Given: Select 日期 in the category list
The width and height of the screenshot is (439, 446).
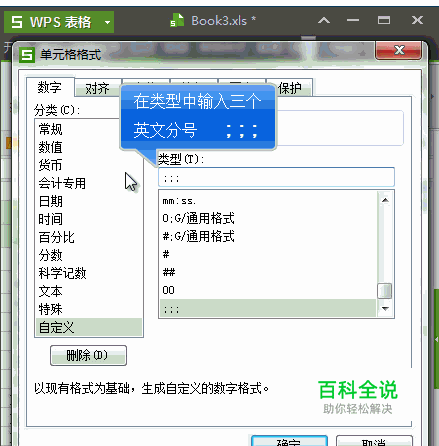Looking at the screenshot, I should pos(89,201).
